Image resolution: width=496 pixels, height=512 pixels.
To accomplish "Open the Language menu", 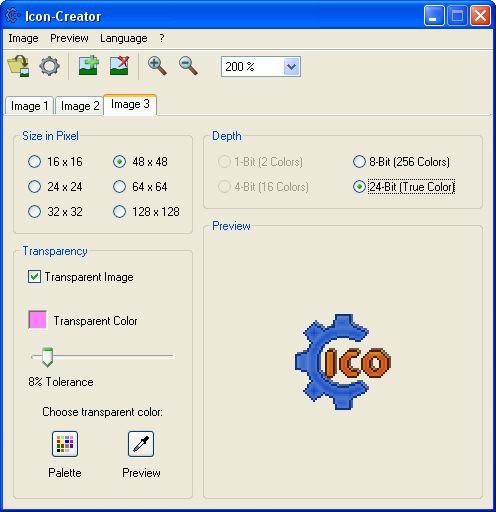I will tap(124, 38).
